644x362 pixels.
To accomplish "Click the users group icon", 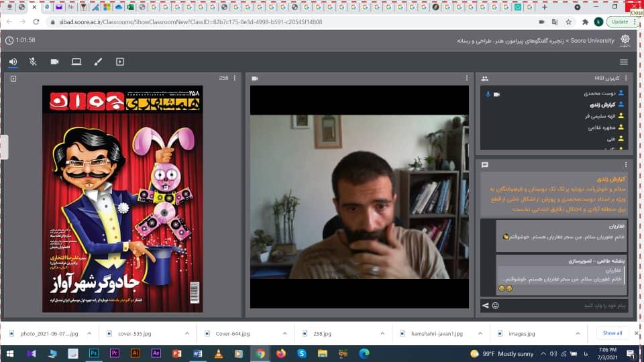I will (x=484, y=78).
